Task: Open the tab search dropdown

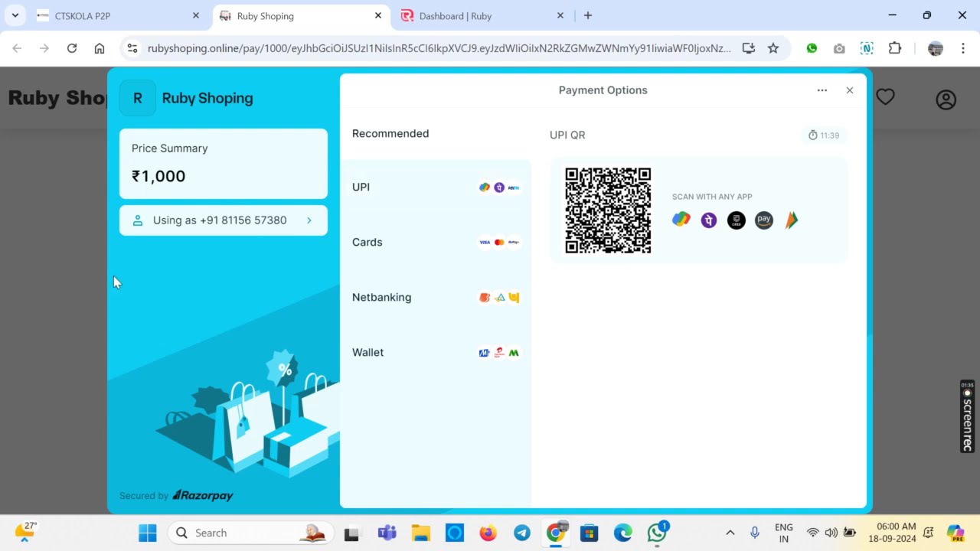Action: [15, 15]
